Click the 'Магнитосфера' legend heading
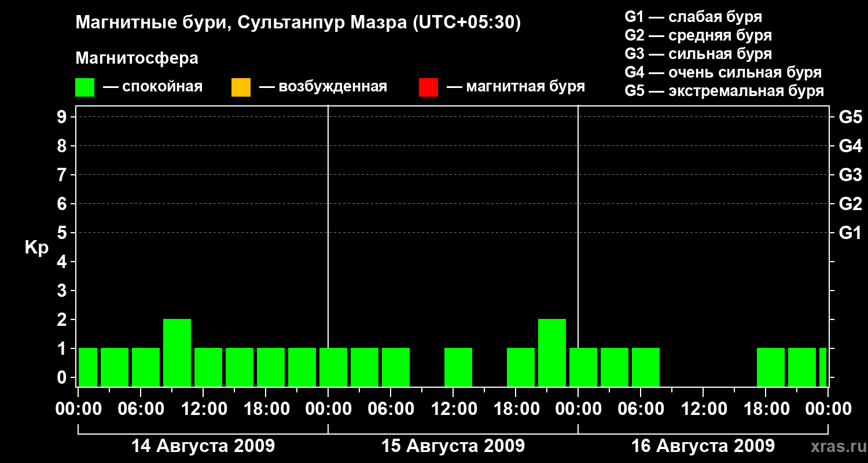The height and width of the screenshot is (463, 868). click(x=137, y=58)
